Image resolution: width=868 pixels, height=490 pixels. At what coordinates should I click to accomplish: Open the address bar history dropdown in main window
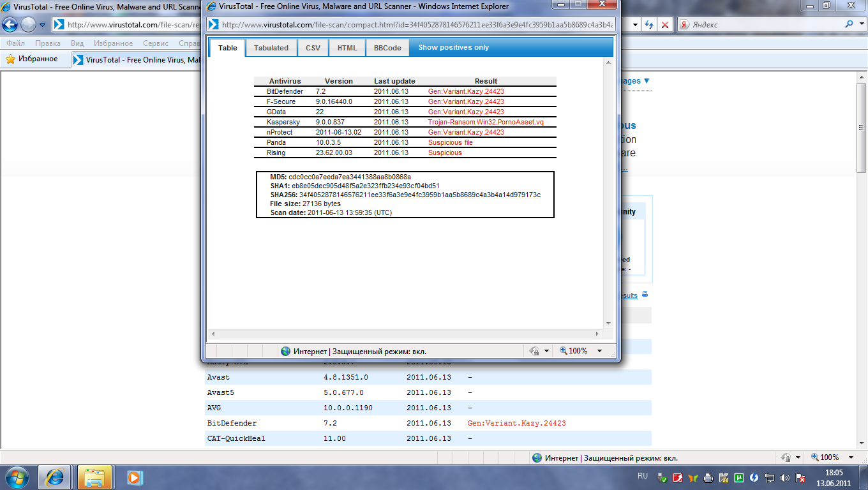coord(634,25)
